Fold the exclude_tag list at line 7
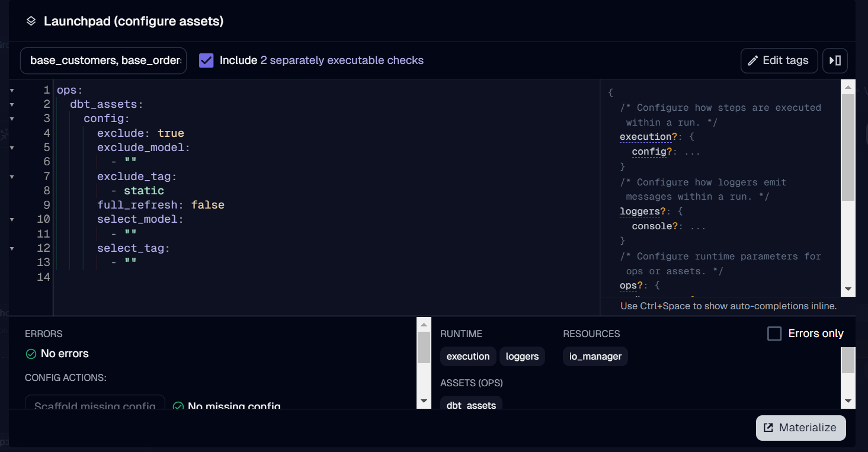This screenshot has width=868, height=452. (12, 177)
